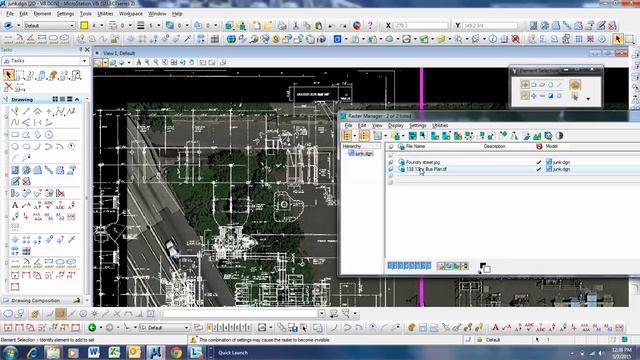Toggle view 1 button in Raster Manager footer

pyautogui.click(x=390, y=266)
